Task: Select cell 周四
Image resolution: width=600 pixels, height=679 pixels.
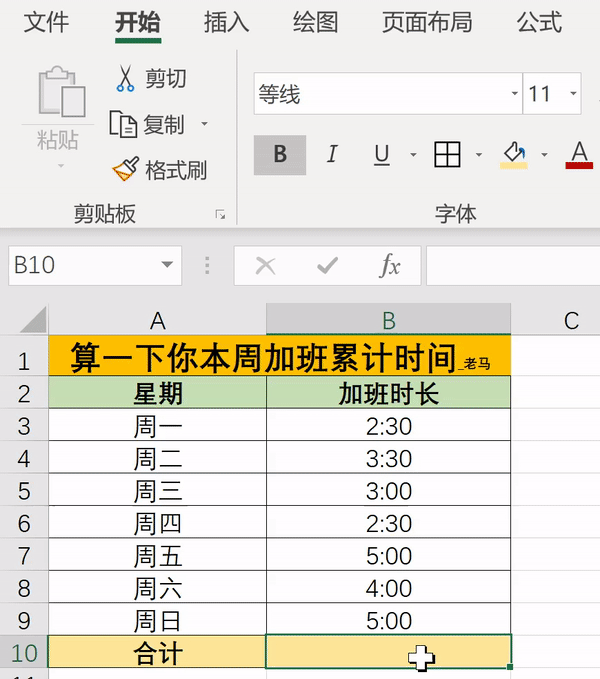Action: 158,523
